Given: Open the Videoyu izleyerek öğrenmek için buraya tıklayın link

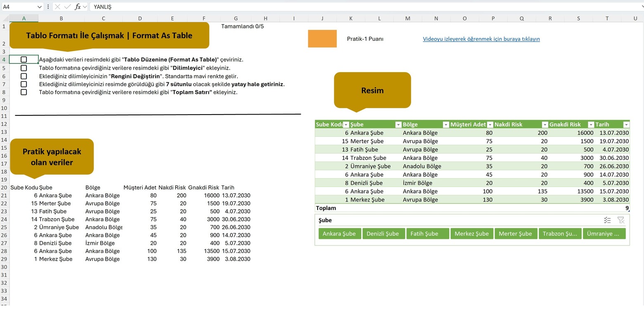Looking at the screenshot, I should [481, 39].
